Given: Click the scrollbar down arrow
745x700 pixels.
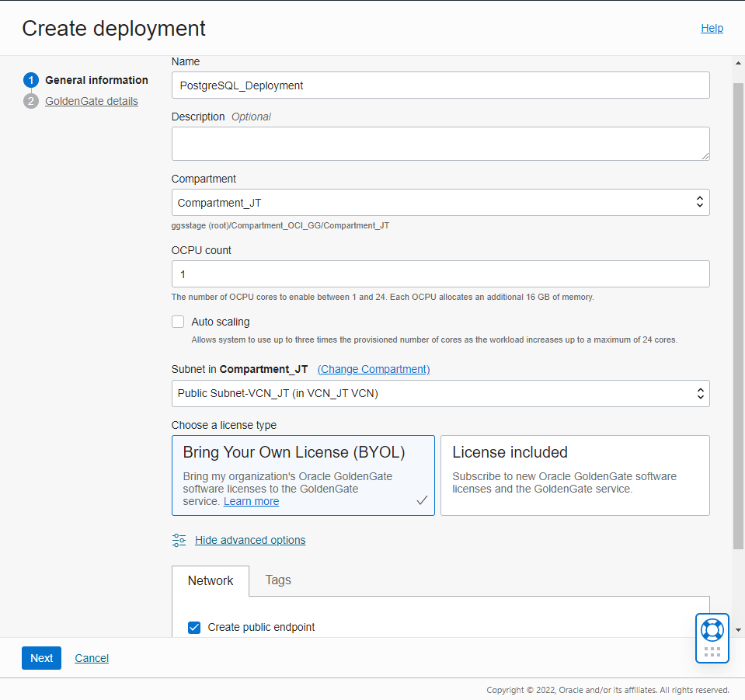Looking at the screenshot, I should [738, 632].
